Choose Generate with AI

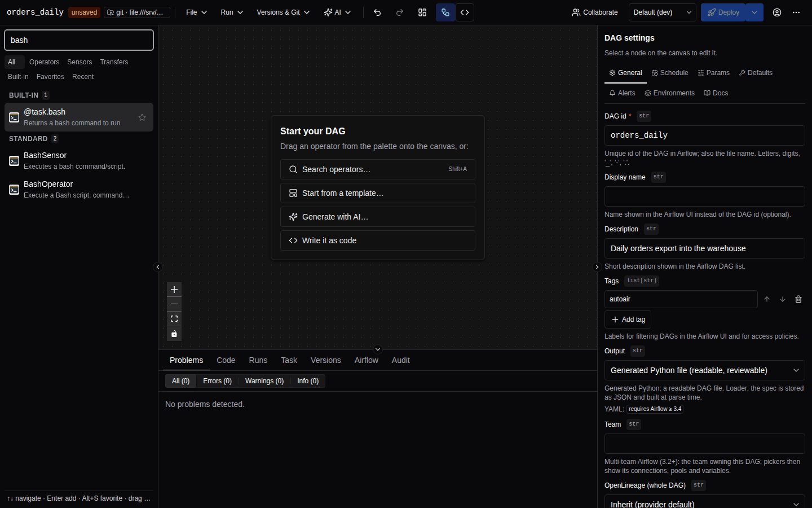pos(378,217)
